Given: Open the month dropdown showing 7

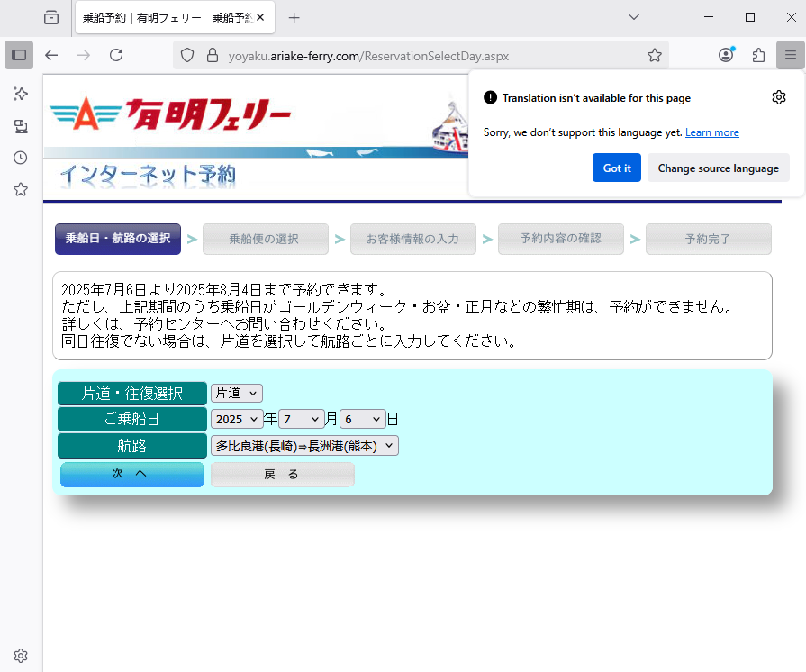Looking at the screenshot, I should click(301, 419).
